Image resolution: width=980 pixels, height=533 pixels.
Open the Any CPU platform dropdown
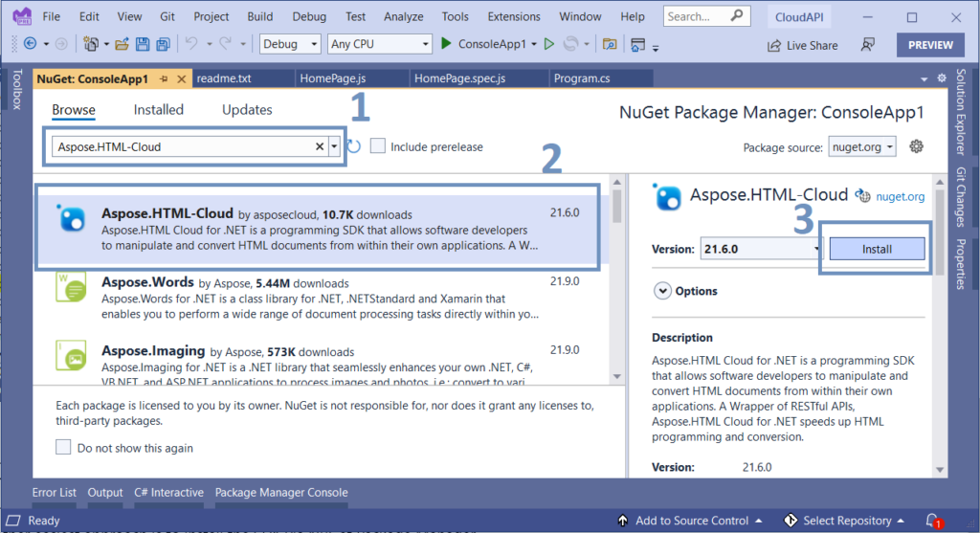click(379, 44)
